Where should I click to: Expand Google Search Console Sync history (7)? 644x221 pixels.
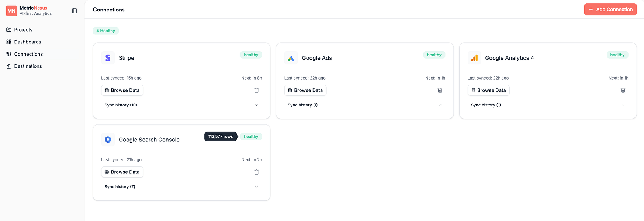[181, 187]
